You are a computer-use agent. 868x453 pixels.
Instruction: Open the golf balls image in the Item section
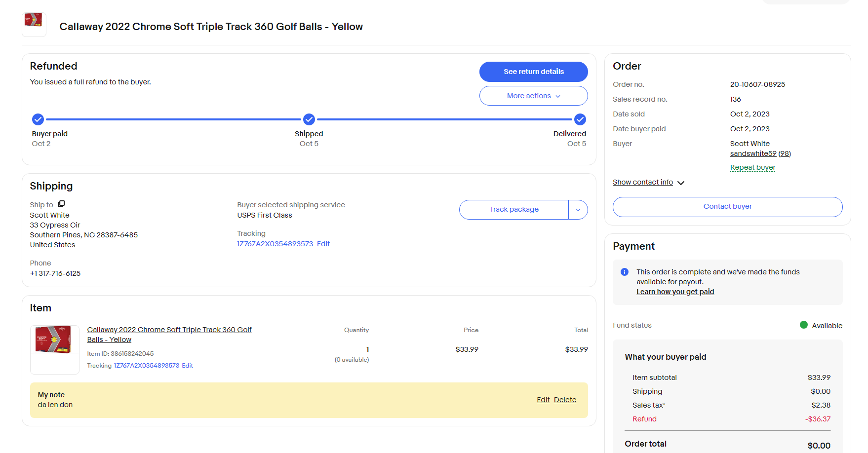[x=54, y=349]
